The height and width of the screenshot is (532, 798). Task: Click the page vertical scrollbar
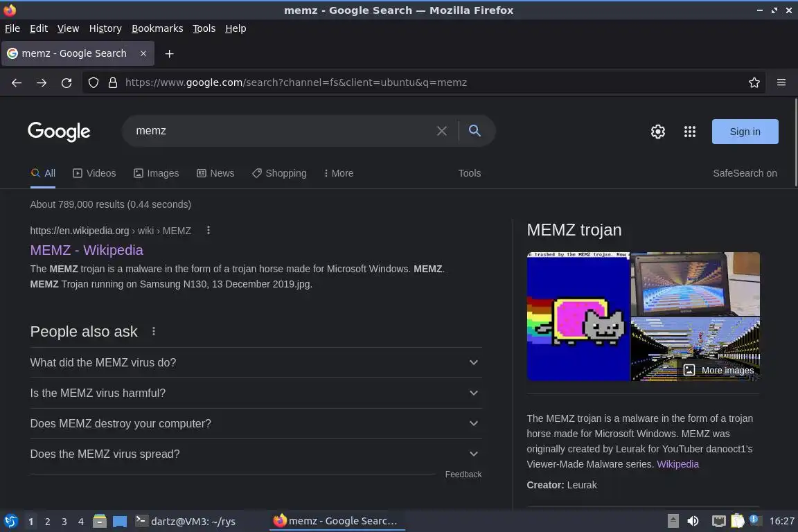pos(795,143)
